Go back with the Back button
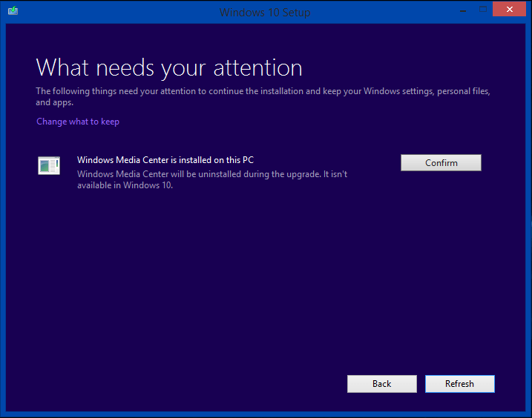Image resolution: width=532 pixels, height=418 pixels. click(x=381, y=384)
